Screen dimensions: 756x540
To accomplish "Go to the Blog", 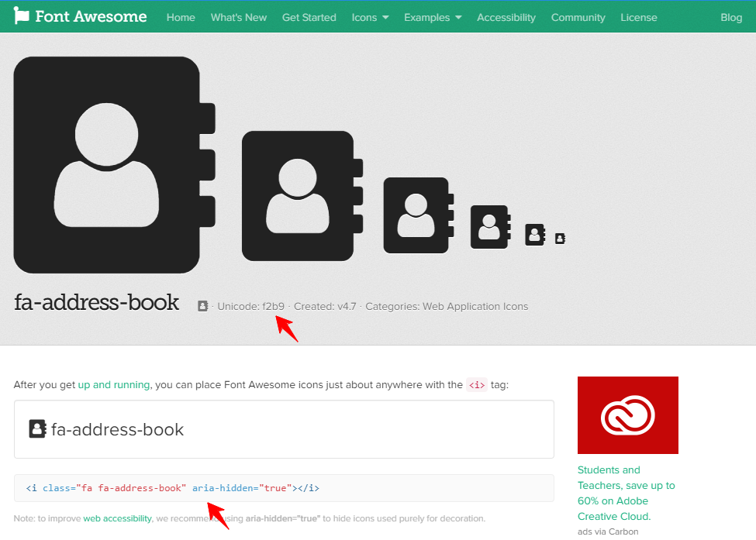I will (x=731, y=17).
